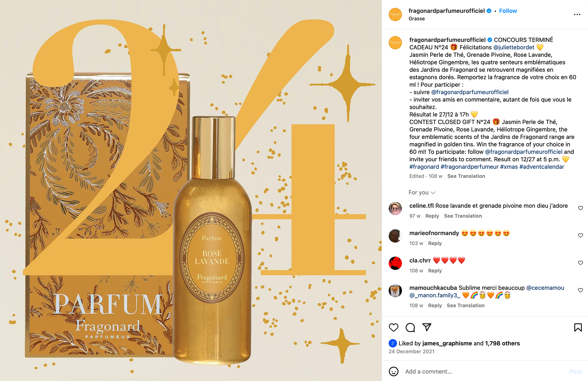Open emoji picker smiley icon
588x381 pixels.
tap(394, 371)
